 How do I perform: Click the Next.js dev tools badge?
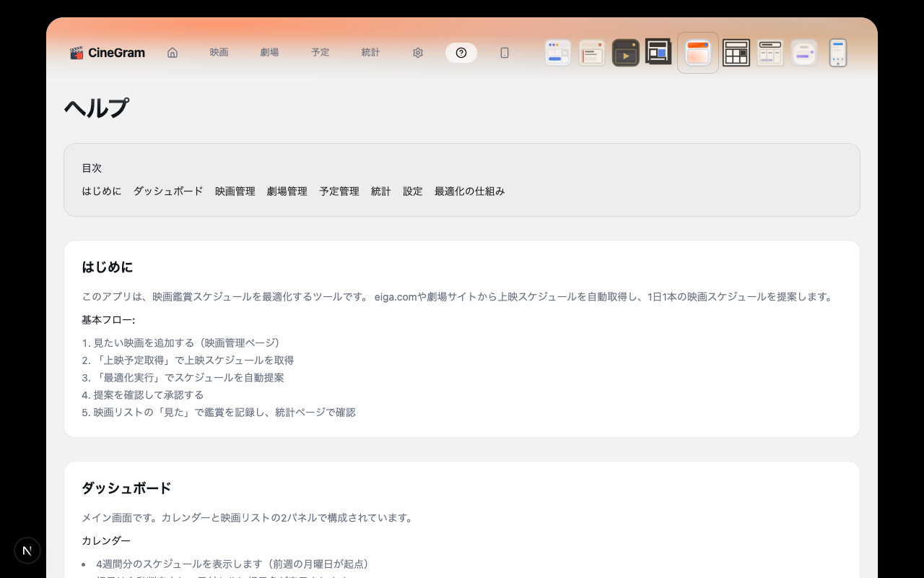(27, 551)
